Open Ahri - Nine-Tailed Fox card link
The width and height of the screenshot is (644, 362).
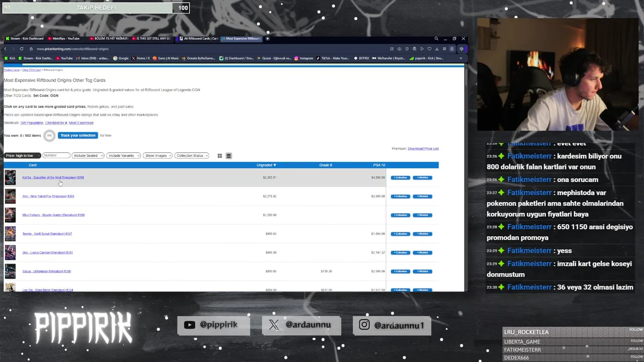click(48, 196)
